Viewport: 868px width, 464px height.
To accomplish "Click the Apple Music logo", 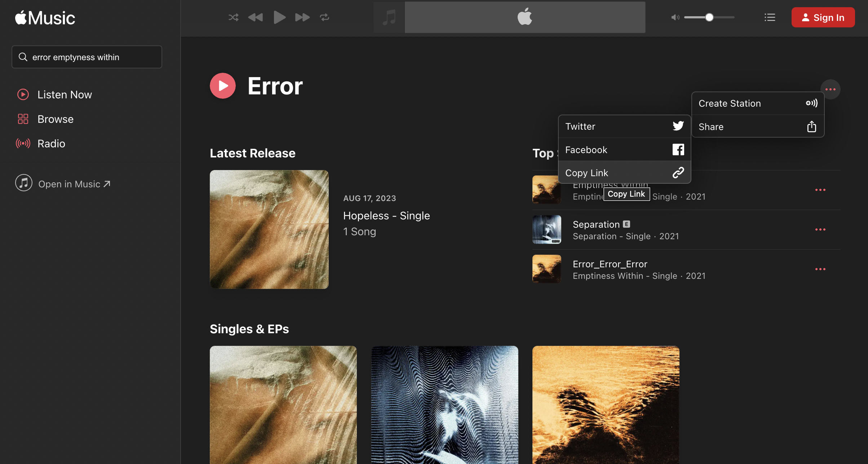I will click(45, 18).
